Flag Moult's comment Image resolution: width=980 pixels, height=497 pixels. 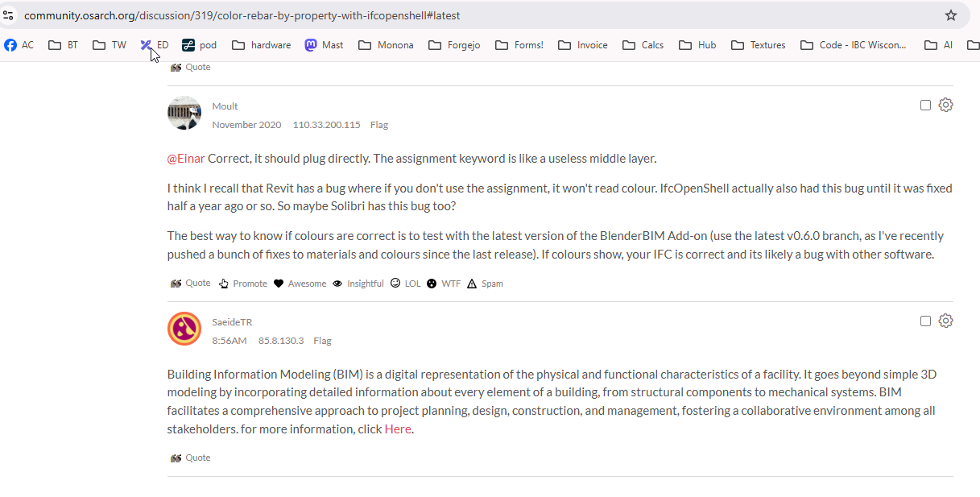pyautogui.click(x=379, y=125)
